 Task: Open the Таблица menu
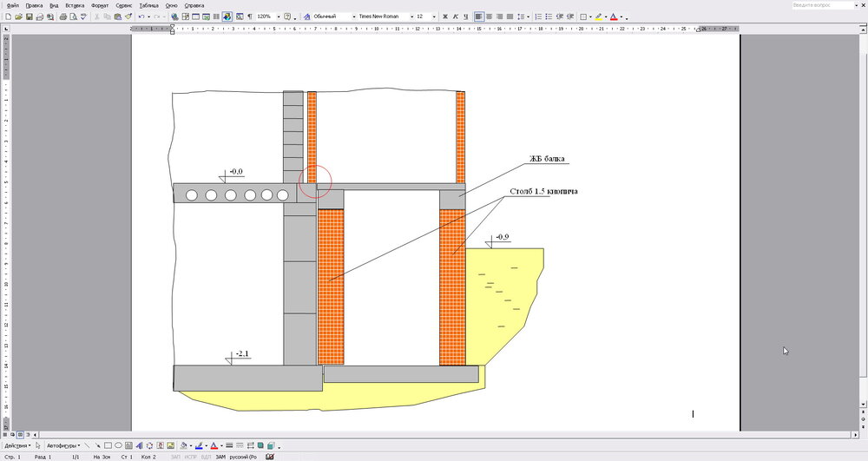148,5
